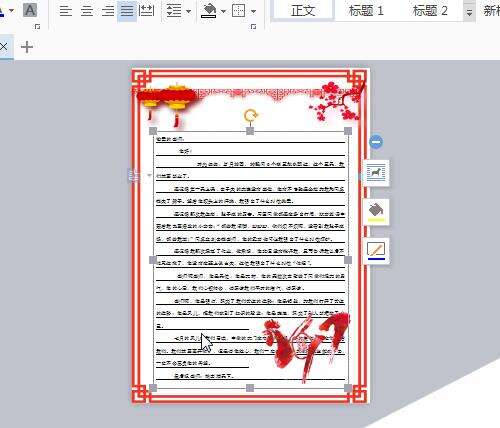Align text left
Image resolution: width=500 pixels, height=428 pixels.
pos(65,11)
